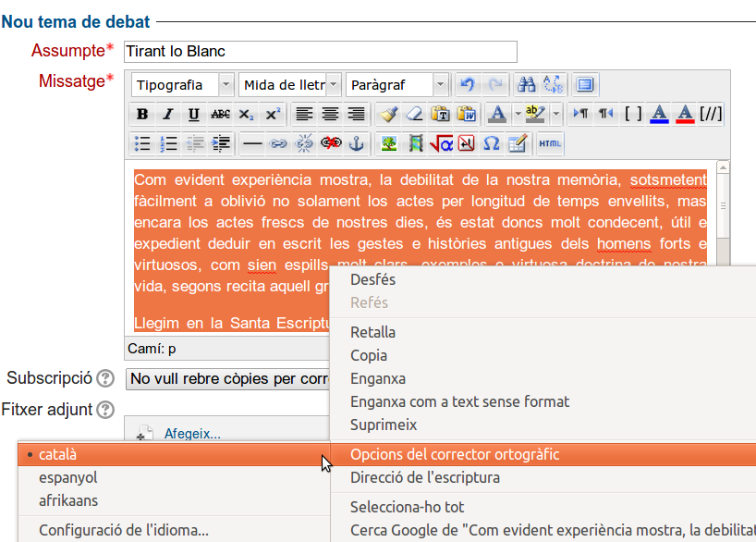The height and width of the screenshot is (542, 756).
Task: Click the find binoculars icon
Action: pos(527,84)
